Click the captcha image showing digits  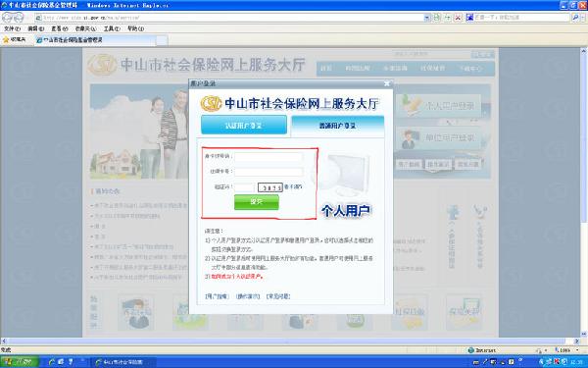tap(270, 187)
